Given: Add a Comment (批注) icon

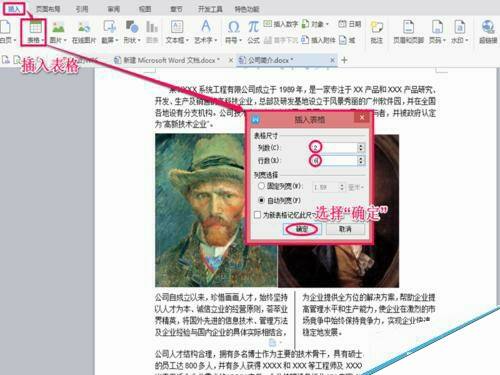Looking at the screenshot, I should [377, 32].
